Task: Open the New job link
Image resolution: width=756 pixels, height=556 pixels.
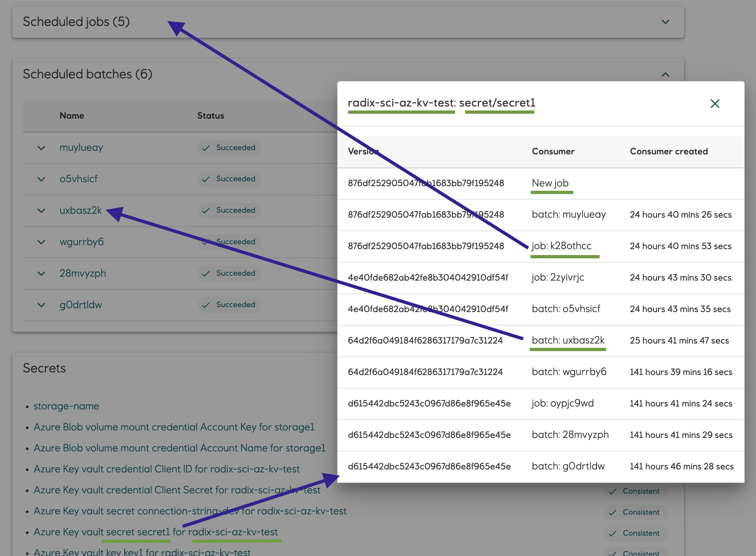Action: tap(551, 183)
